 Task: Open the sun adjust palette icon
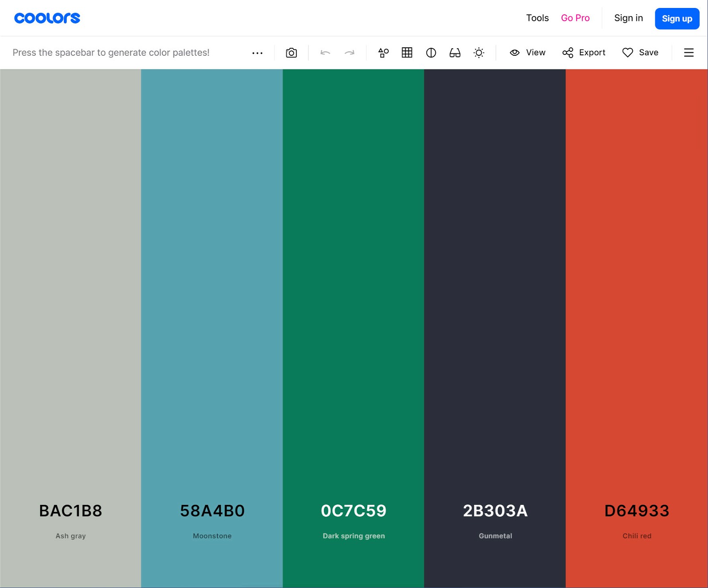click(x=479, y=53)
